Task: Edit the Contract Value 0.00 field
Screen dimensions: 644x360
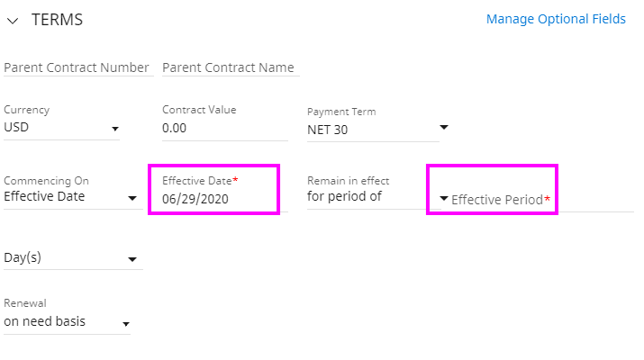Action: click(x=225, y=128)
